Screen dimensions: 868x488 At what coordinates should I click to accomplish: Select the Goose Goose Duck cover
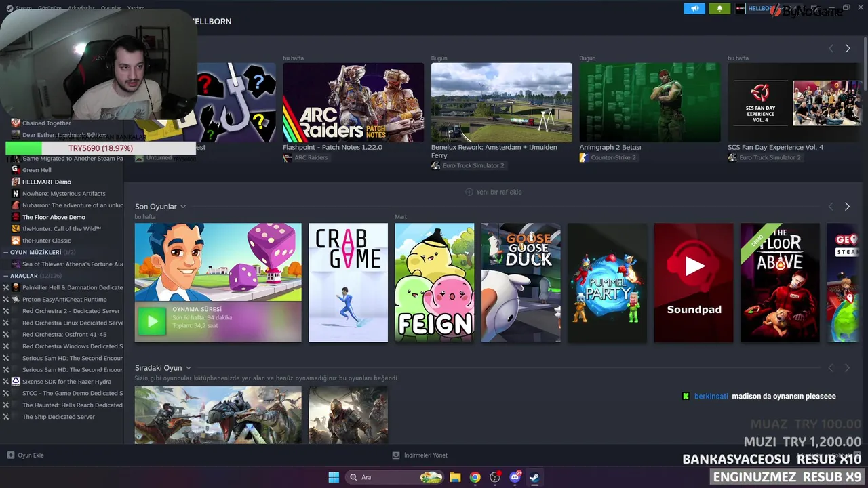[x=521, y=283]
